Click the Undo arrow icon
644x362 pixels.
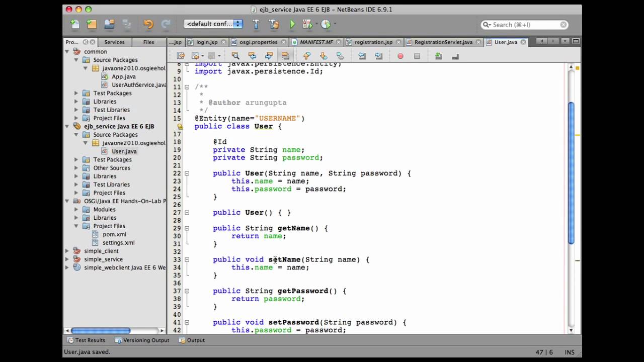[148, 24]
